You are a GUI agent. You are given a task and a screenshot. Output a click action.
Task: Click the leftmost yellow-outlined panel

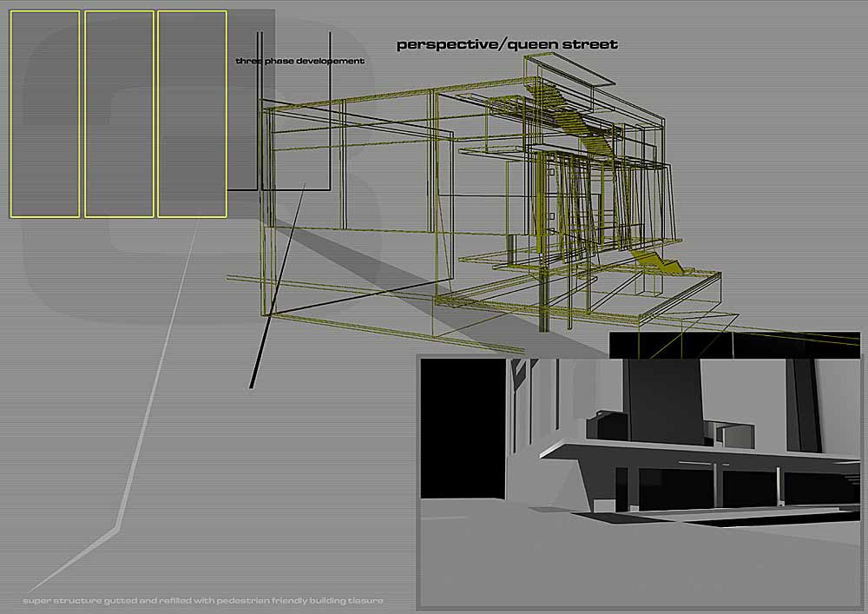click(45, 114)
